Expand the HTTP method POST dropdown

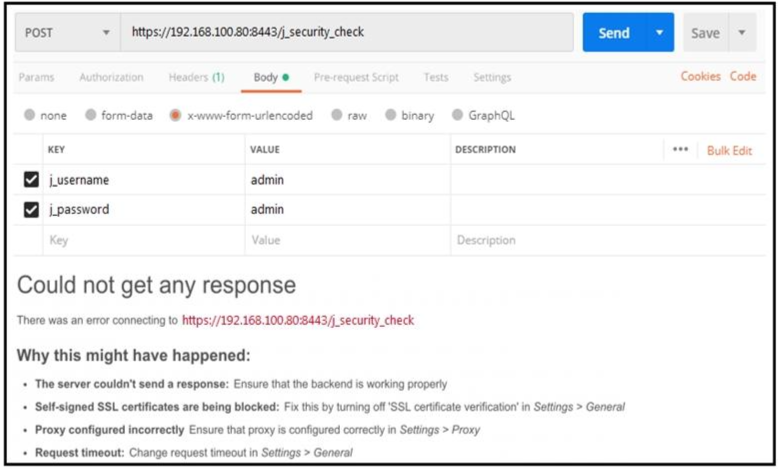click(x=106, y=33)
